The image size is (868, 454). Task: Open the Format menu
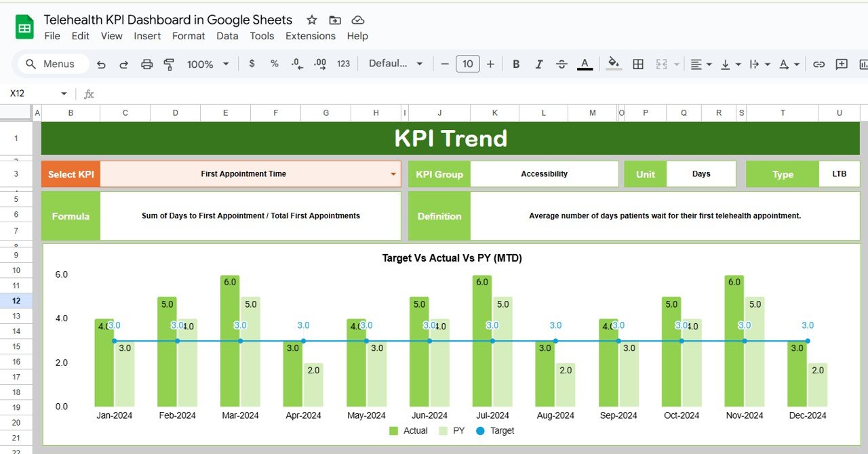[x=188, y=36]
